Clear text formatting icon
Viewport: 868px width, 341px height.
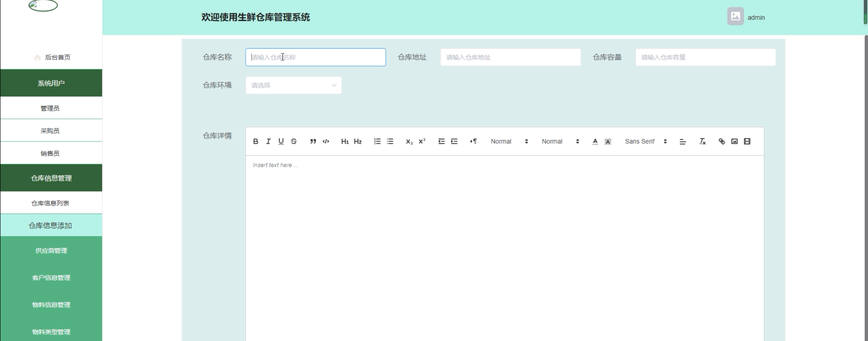coord(702,142)
